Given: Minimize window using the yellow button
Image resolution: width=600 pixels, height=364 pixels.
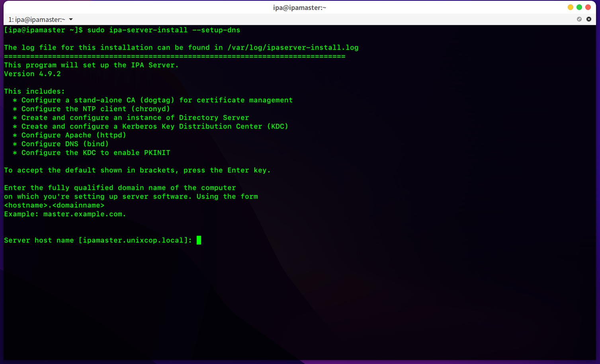Looking at the screenshot, I should [571, 7].
